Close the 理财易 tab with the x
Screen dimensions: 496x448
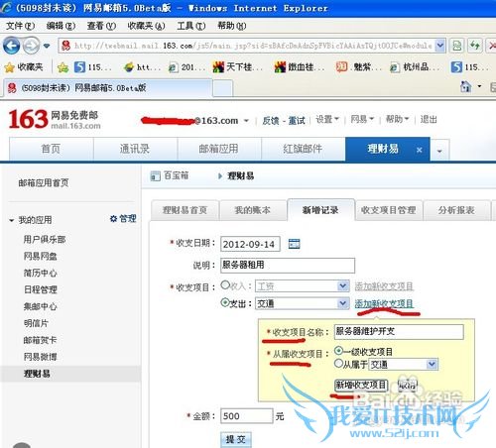pyautogui.click(x=419, y=150)
